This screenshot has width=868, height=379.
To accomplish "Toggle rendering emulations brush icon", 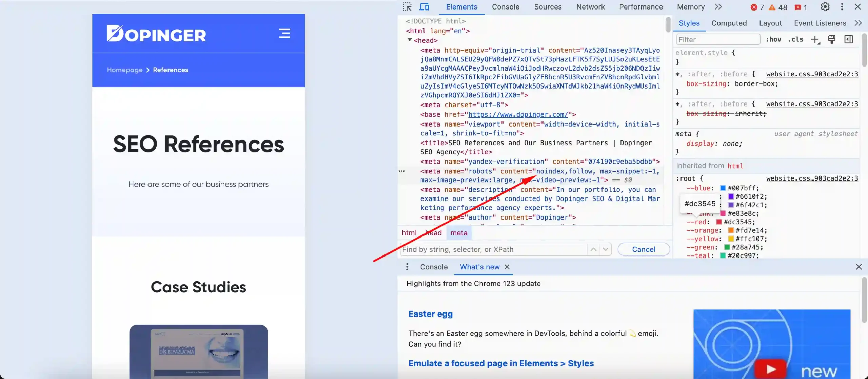I will 832,39.
